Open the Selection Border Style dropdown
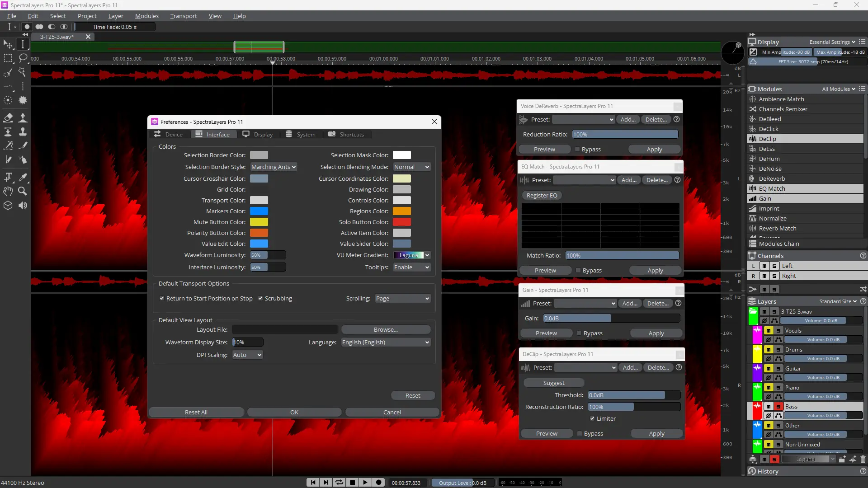868x488 pixels. (274, 167)
